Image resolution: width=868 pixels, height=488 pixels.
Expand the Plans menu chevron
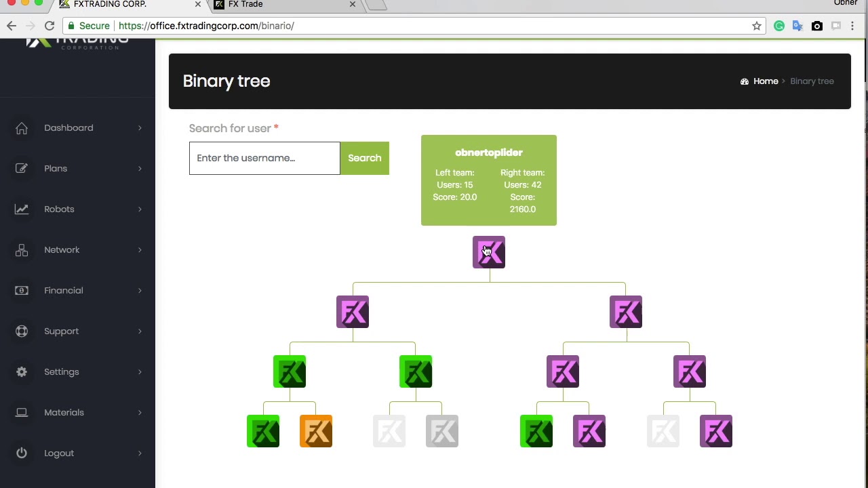pyautogui.click(x=140, y=169)
